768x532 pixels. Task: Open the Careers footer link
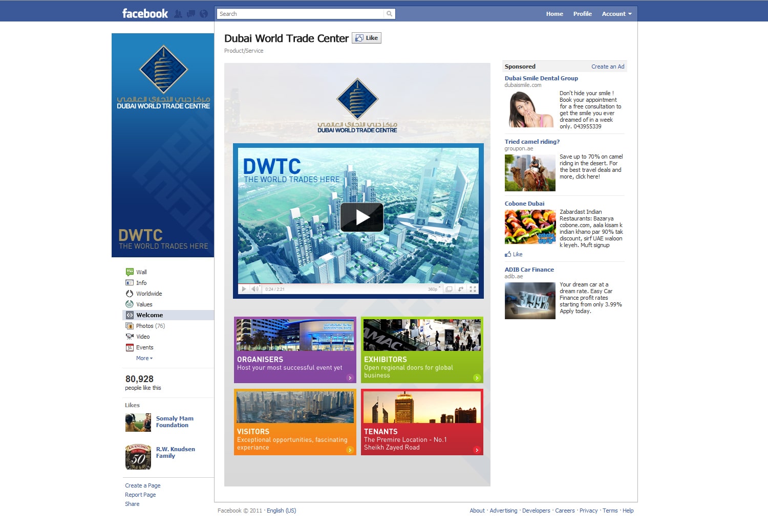point(565,511)
